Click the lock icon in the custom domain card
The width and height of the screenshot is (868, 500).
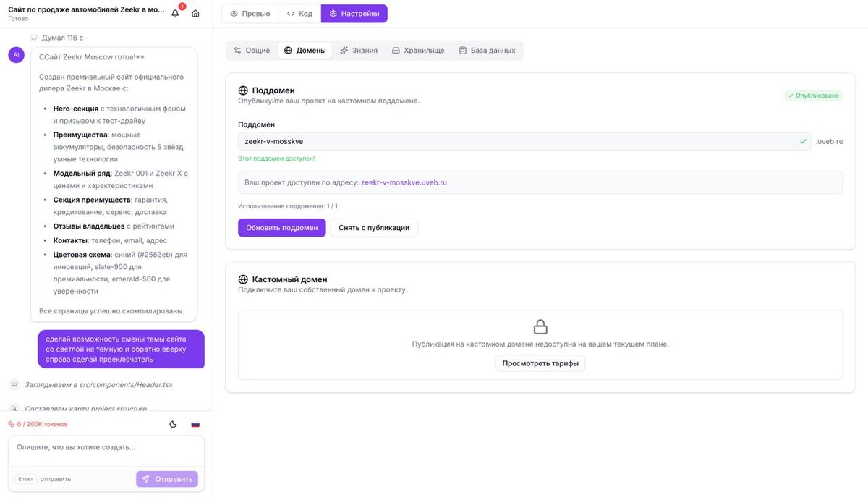pos(540,326)
